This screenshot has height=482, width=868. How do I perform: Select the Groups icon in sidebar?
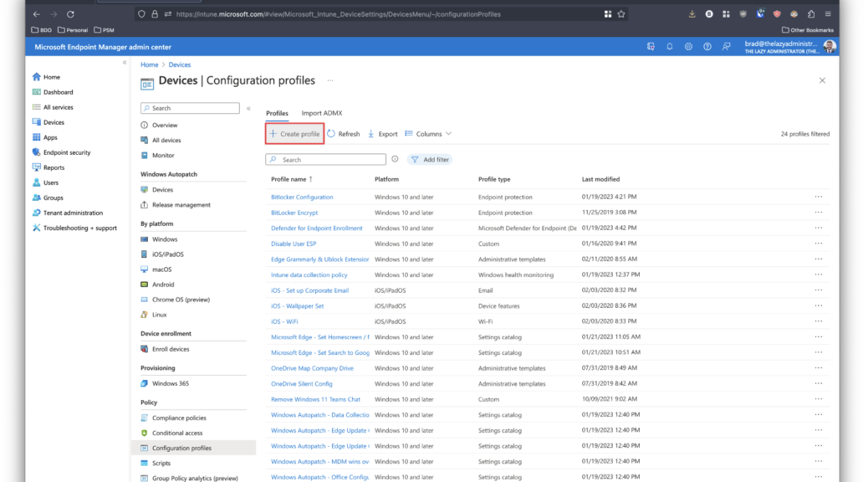[x=37, y=197]
